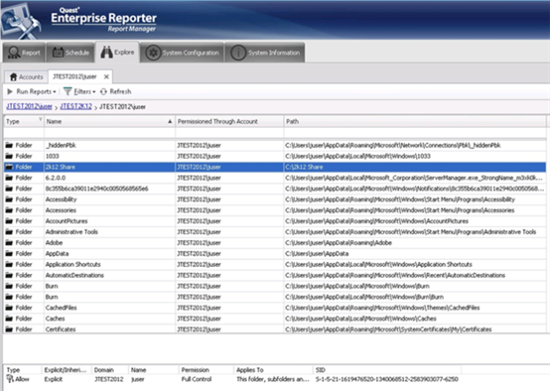550x391 pixels.
Task: Click folder icon of 2k12 Share row
Action: [9, 167]
